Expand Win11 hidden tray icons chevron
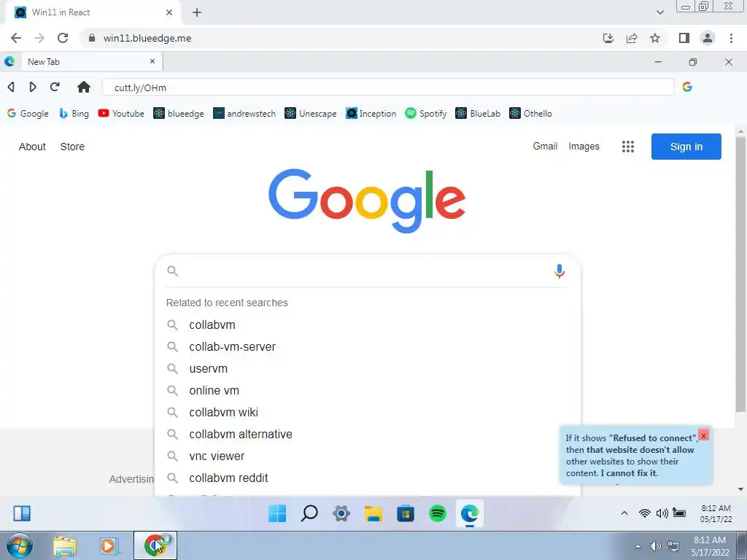 [x=624, y=513]
